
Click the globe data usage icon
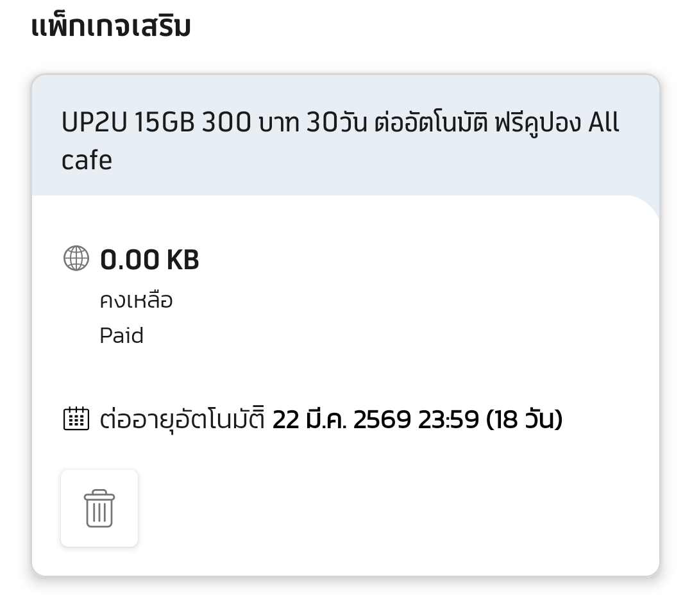[x=76, y=258]
